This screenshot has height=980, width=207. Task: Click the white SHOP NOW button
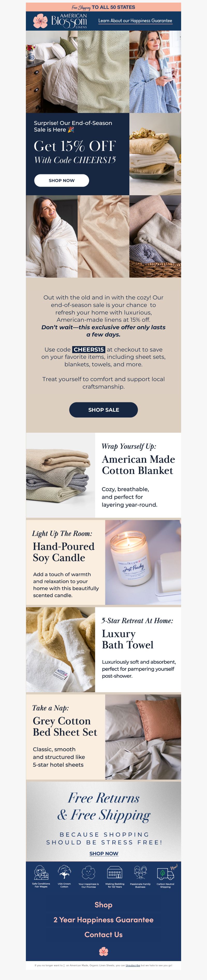click(62, 180)
